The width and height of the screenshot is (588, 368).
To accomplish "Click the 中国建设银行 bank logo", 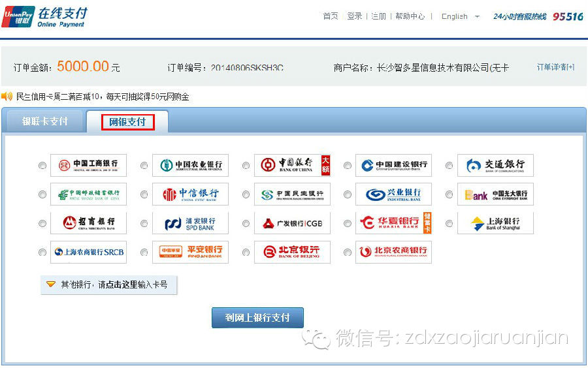I will pyautogui.click(x=394, y=165).
